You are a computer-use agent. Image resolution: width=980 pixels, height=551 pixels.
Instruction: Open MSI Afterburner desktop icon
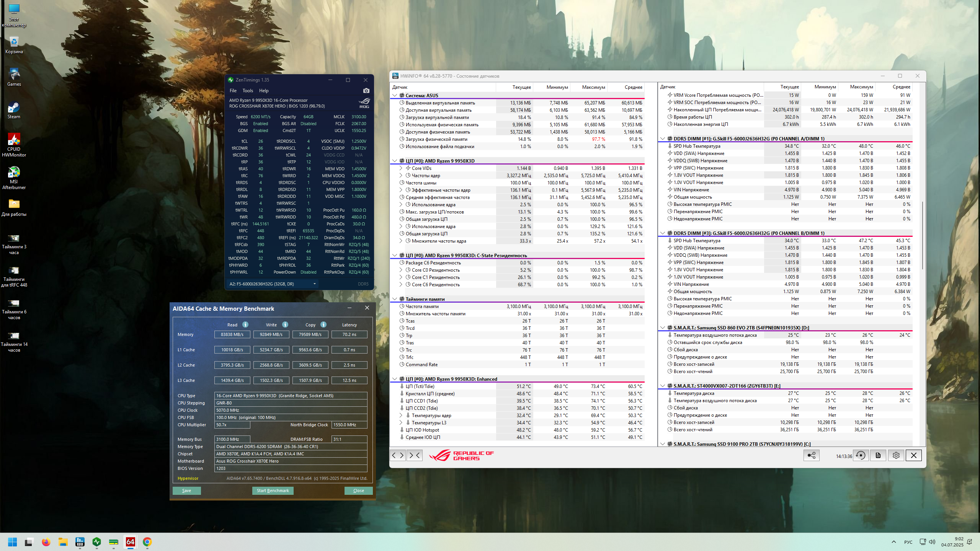click(14, 178)
